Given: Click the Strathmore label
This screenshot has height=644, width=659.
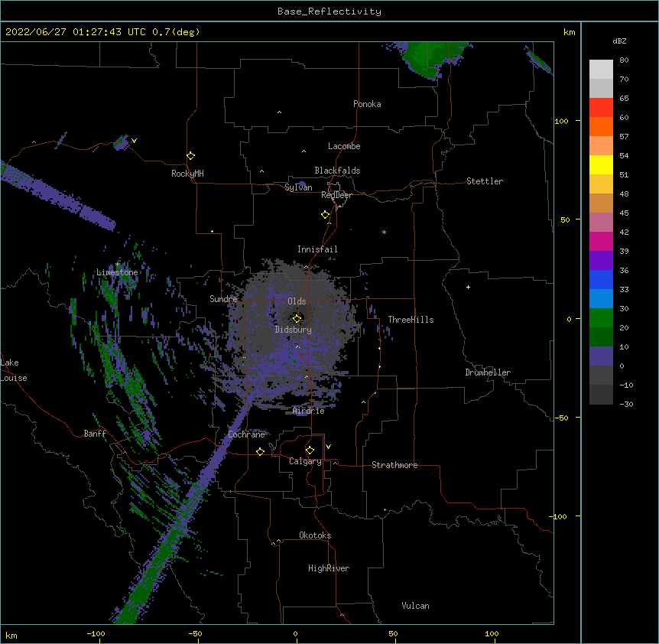Looking at the screenshot, I should 394,465.
